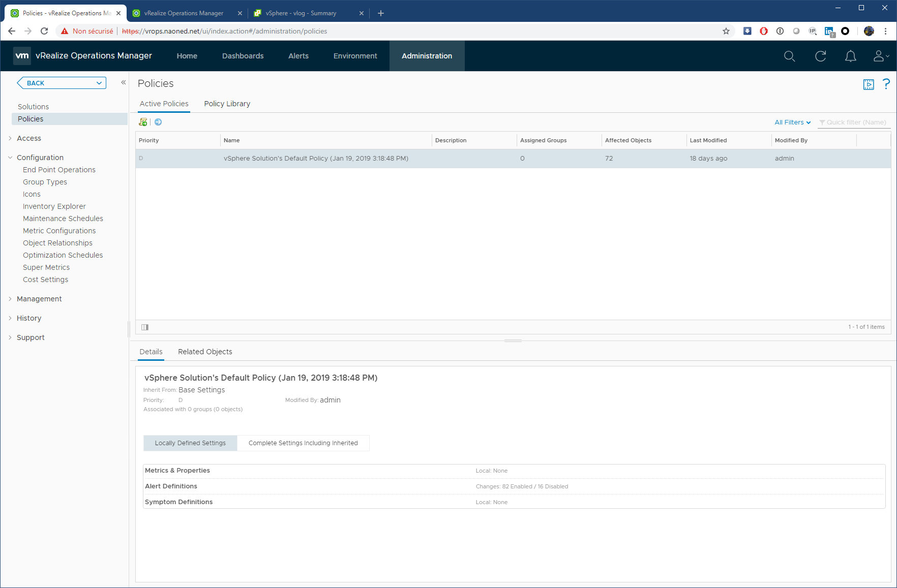Screen dimensions: 897x588
Task: Open Solutions in the left sidebar
Action: pyautogui.click(x=34, y=107)
